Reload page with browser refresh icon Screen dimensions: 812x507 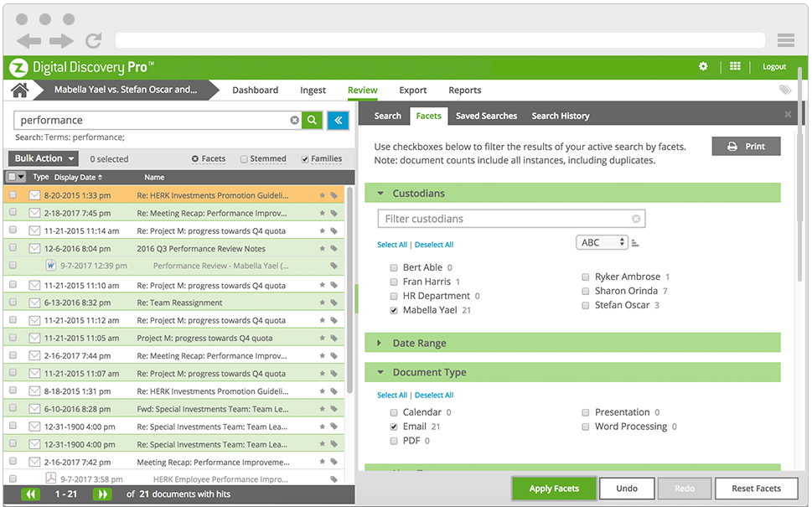(94, 40)
